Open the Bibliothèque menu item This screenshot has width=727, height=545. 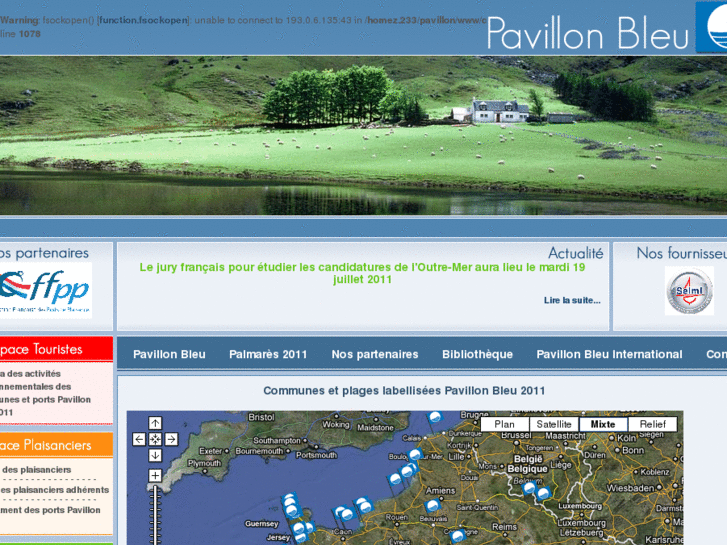click(477, 354)
